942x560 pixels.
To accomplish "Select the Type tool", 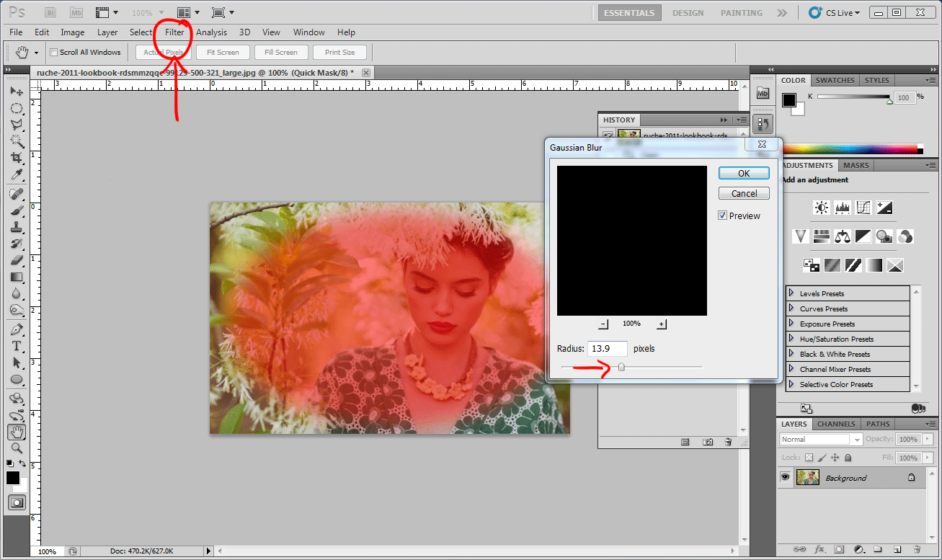I will [16, 347].
